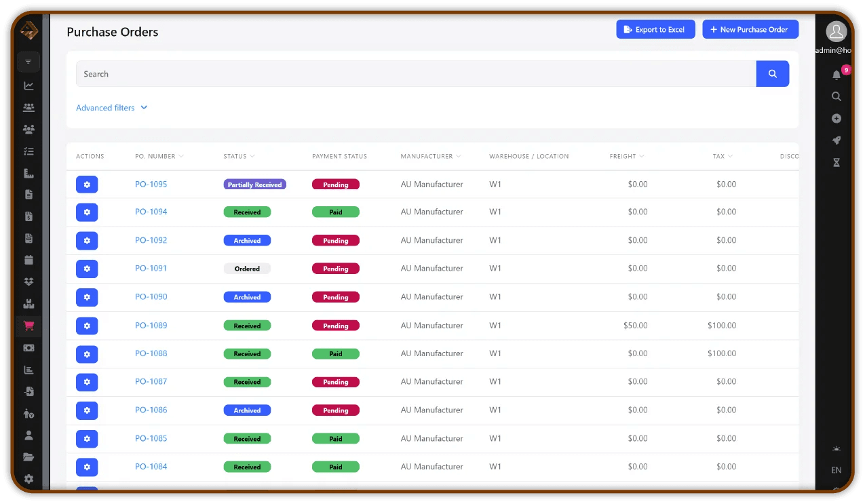
Task: Focus the Search input field
Action: point(416,74)
